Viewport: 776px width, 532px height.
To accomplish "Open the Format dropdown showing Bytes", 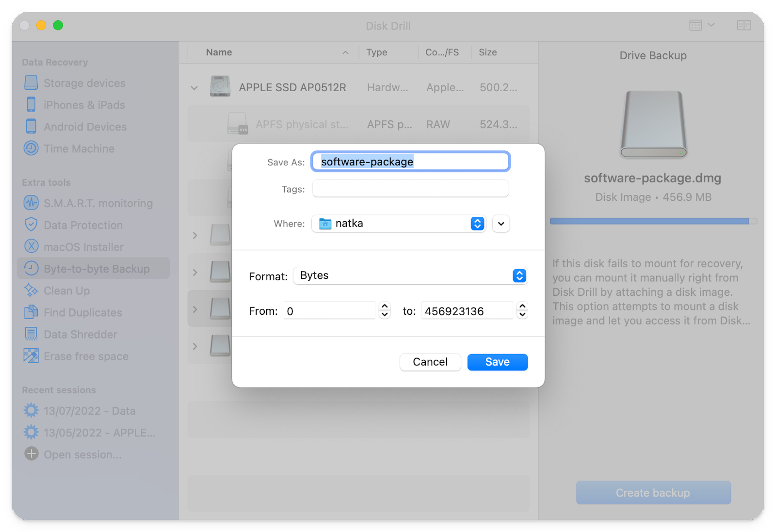I will click(518, 275).
